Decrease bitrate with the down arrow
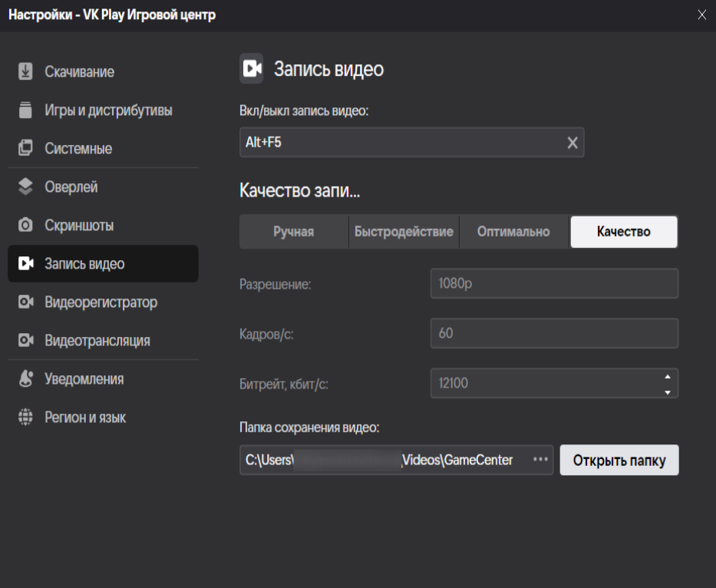 pos(667,391)
